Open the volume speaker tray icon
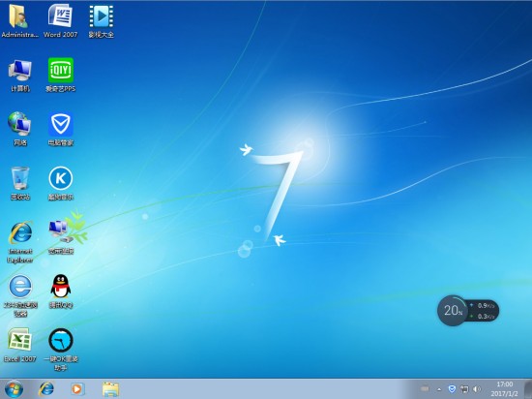 tap(477, 389)
